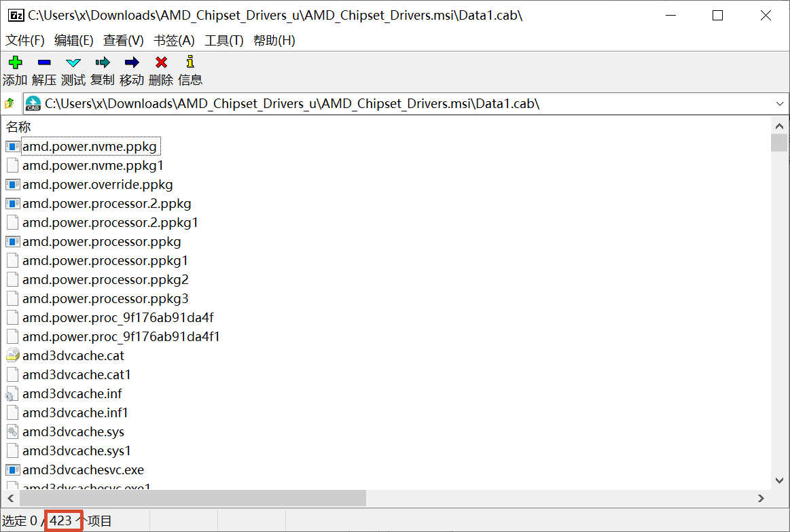Open the Bookmarks (书签) menu
Image resolution: width=790 pixels, height=532 pixels.
(174, 40)
